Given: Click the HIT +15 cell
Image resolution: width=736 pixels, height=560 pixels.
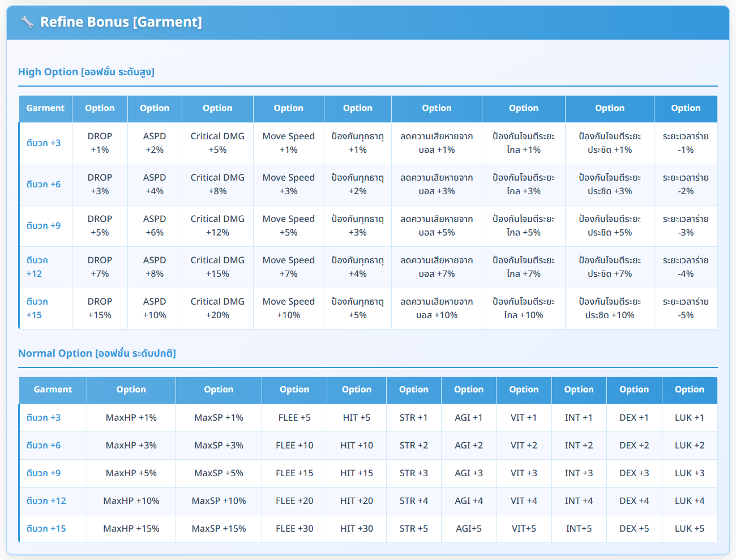Looking at the screenshot, I should 357,473.
